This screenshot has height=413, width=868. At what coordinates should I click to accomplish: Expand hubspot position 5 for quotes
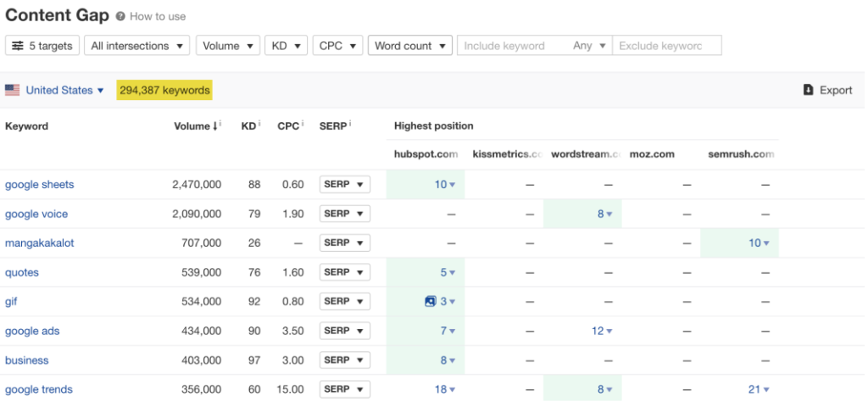pyautogui.click(x=448, y=272)
